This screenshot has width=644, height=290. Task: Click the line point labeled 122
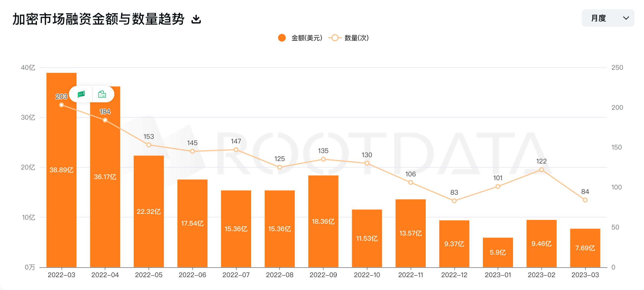(x=541, y=170)
